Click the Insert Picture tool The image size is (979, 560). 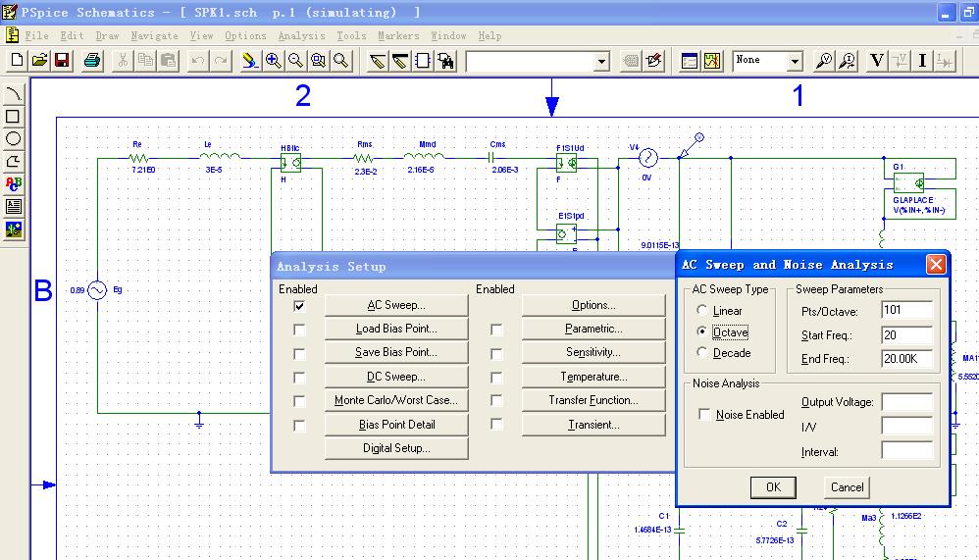[x=13, y=229]
